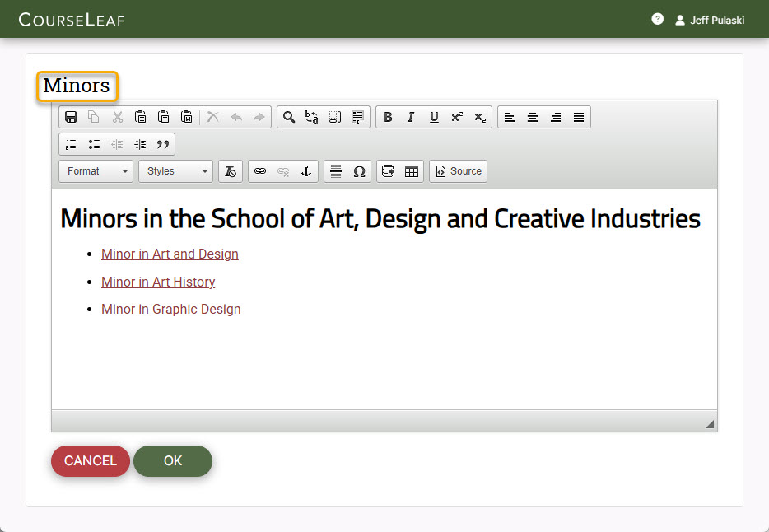Toggle subscript formatting

pos(480,117)
